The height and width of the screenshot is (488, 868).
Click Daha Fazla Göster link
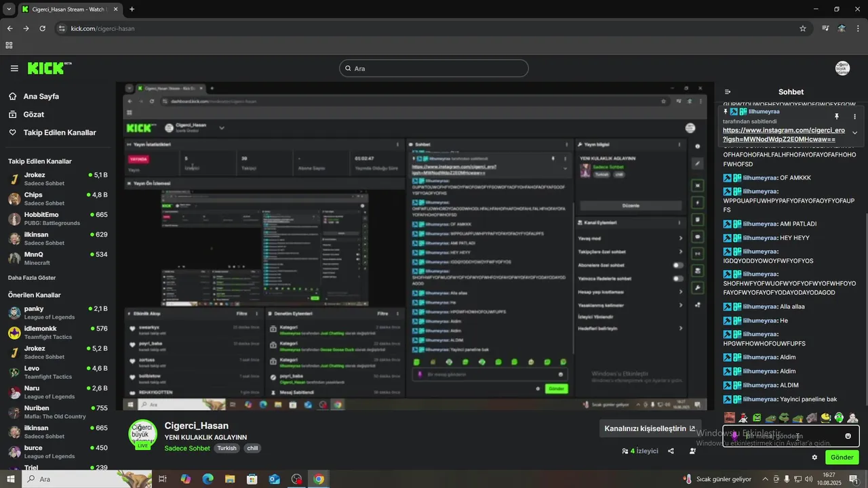pyautogui.click(x=32, y=278)
